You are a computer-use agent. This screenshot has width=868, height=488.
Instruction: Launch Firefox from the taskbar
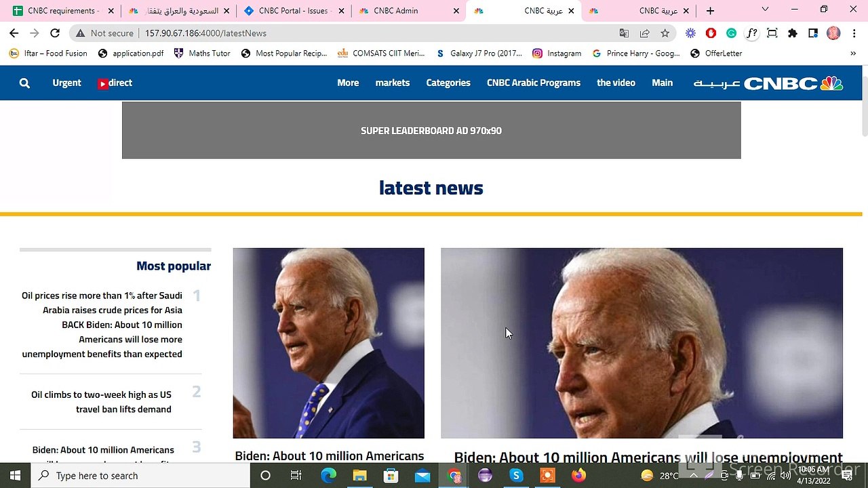[x=578, y=476]
